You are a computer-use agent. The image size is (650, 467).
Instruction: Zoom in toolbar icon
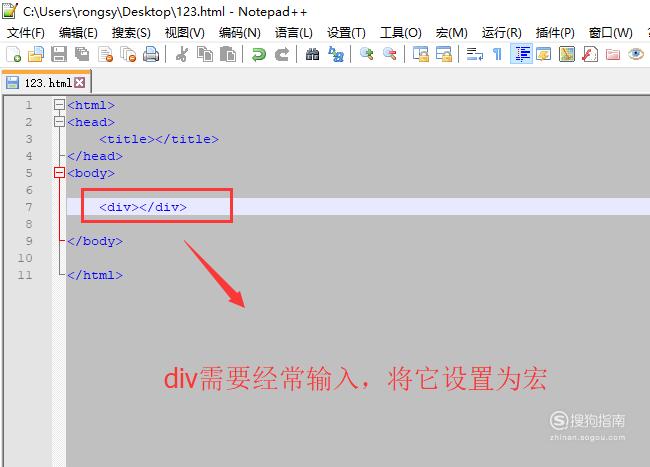(x=366, y=54)
